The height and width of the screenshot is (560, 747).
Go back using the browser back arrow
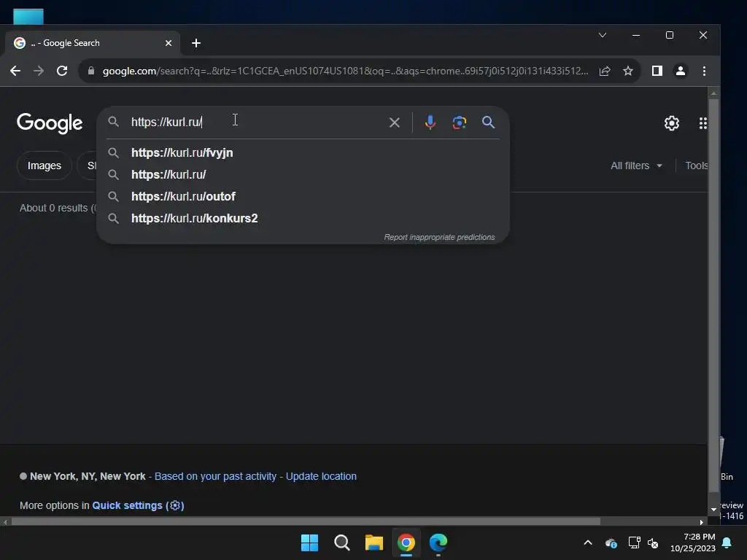(x=15, y=71)
